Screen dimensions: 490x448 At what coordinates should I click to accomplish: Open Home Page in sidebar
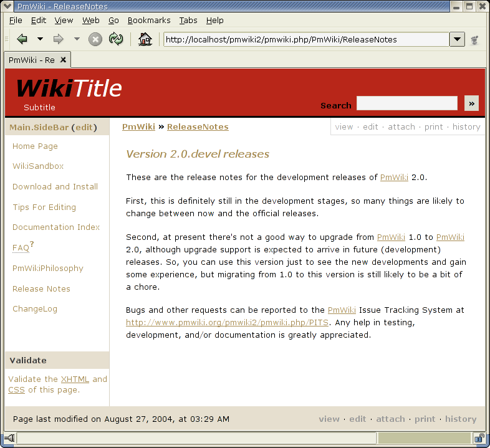[35, 146]
